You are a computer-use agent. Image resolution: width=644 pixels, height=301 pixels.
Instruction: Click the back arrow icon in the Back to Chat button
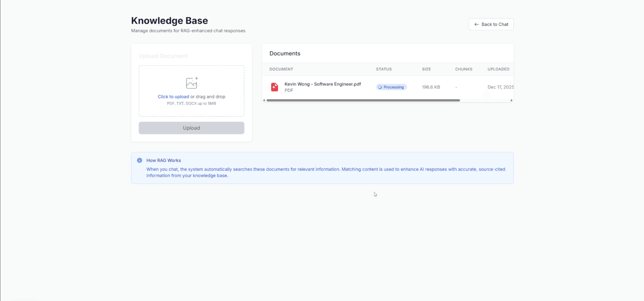(476, 24)
